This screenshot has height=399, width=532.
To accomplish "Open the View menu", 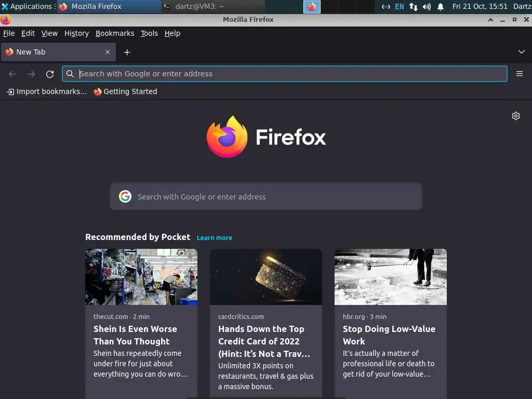I will pyautogui.click(x=49, y=33).
